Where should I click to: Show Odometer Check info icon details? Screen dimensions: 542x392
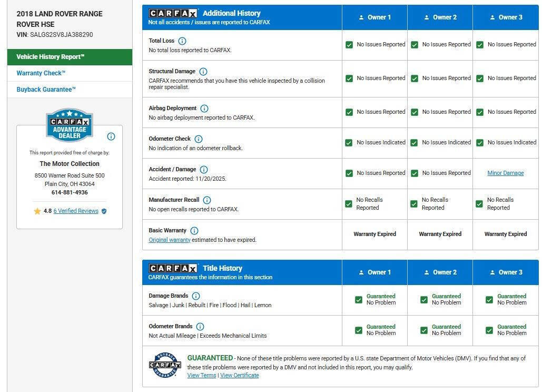click(x=199, y=139)
